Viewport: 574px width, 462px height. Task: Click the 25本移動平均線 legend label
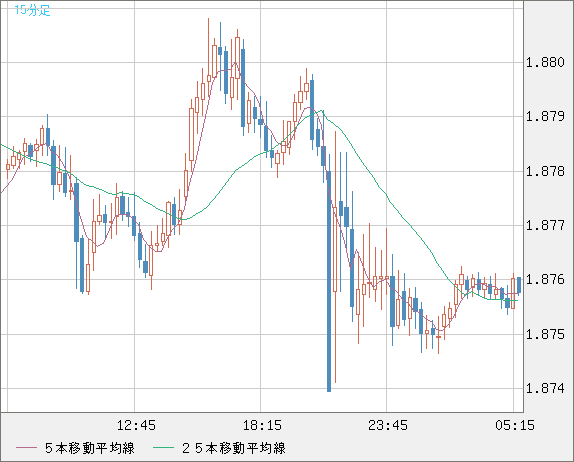234,448
